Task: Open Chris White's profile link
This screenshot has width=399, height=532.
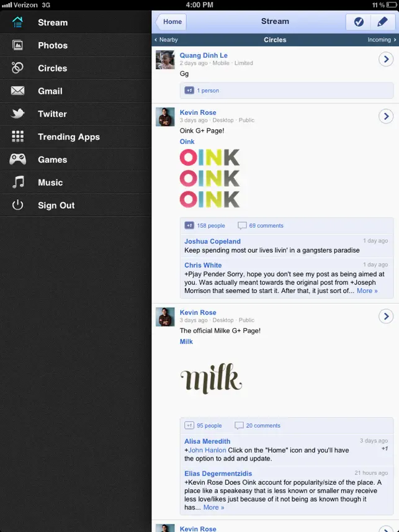Action: pos(203,265)
